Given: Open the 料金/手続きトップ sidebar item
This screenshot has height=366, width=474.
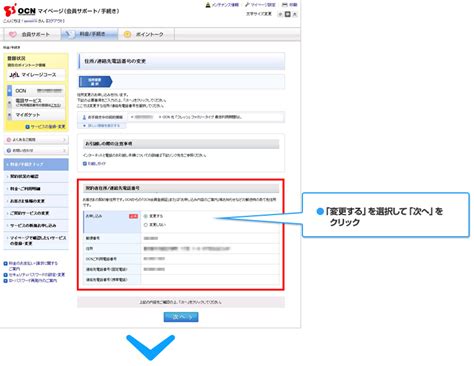Looking at the screenshot, I should pos(36,164).
